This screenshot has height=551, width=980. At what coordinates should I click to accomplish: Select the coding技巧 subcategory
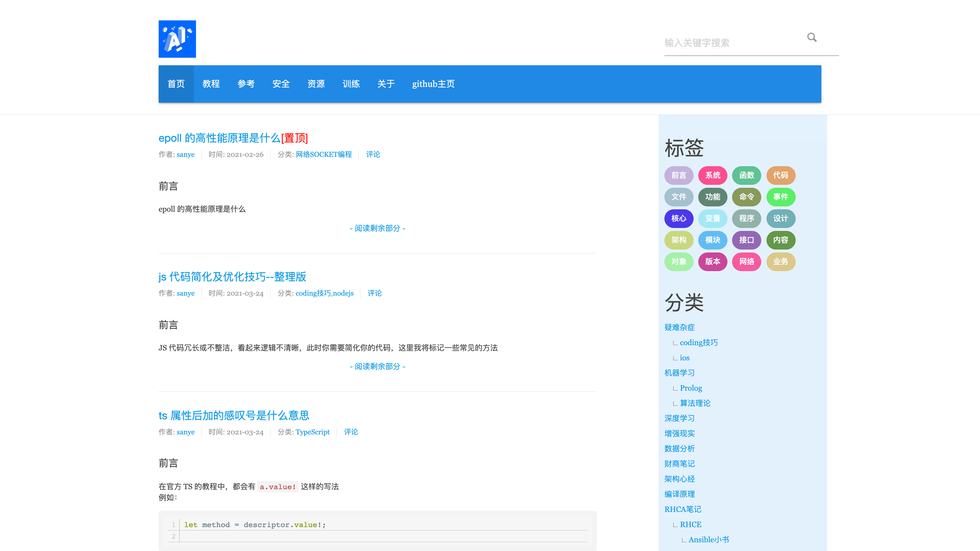pos(699,343)
